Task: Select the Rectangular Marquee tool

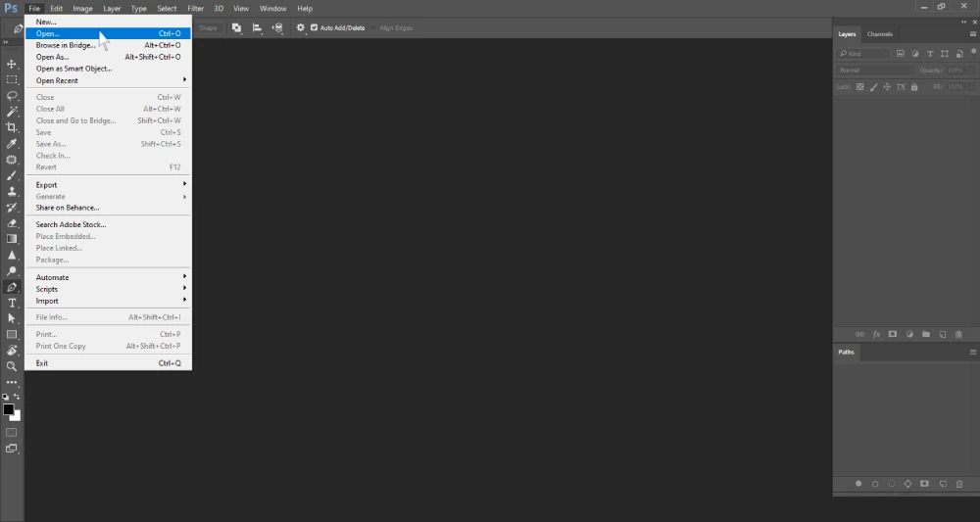Action: 11,80
